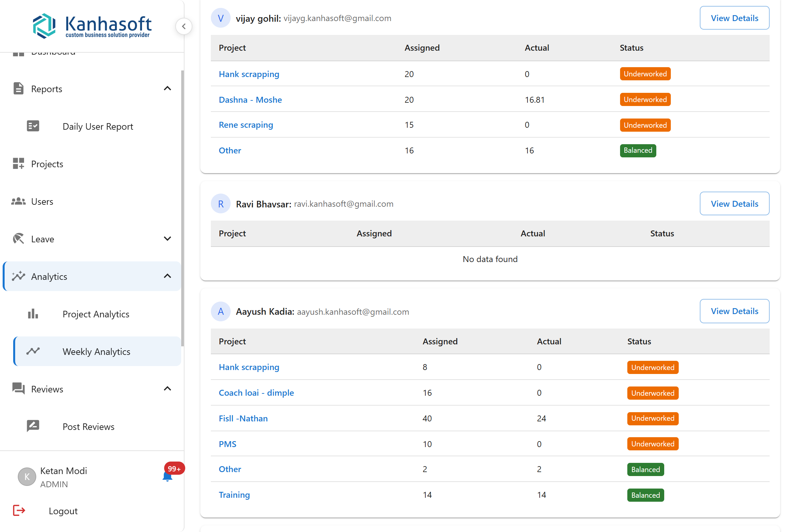Click Ketan Modi's K avatar
Viewport: 796px width, 532px height.
click(27, 477)
